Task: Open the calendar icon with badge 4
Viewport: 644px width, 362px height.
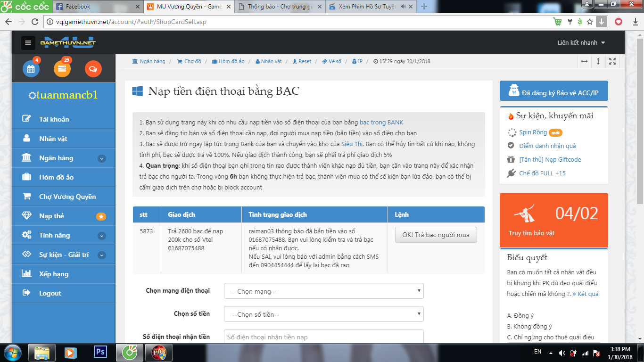Action: [x=31, y=69]
